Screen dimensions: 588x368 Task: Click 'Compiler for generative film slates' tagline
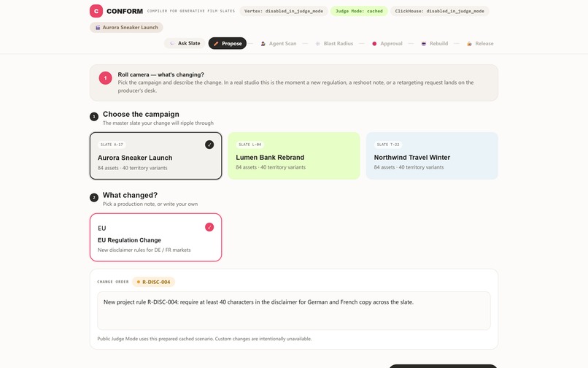[x=191, y=11]
